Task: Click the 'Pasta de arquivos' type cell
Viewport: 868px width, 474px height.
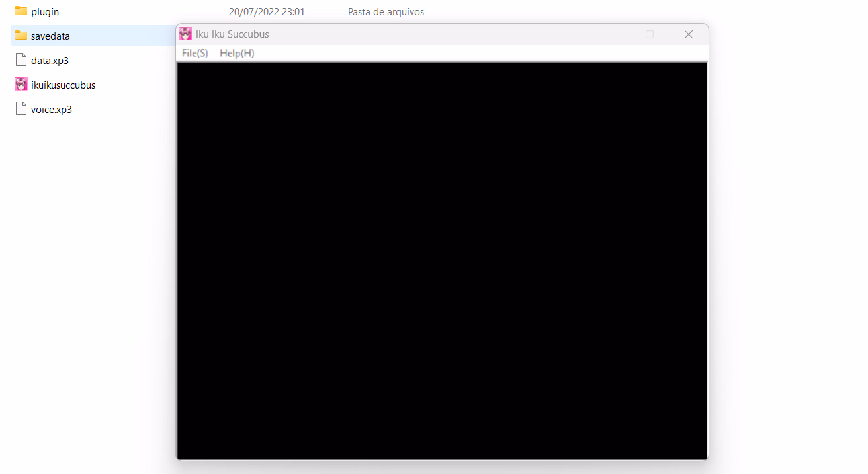Action: pos(386,12)
